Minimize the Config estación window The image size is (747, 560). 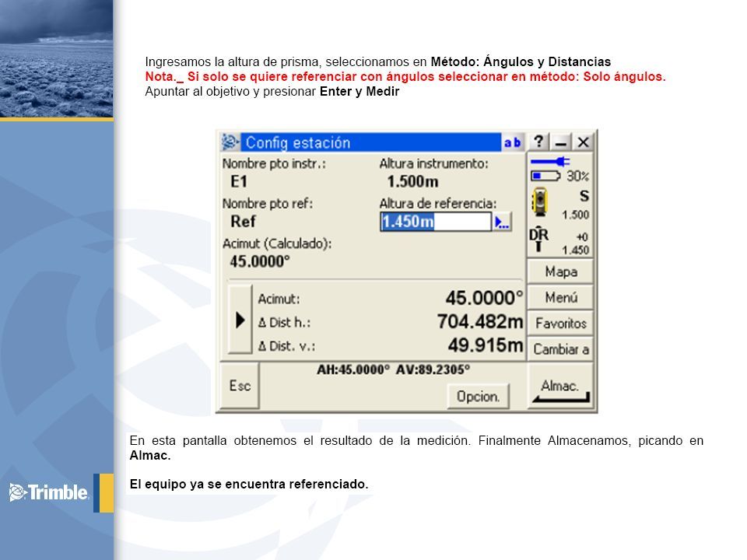click(561, 142)
